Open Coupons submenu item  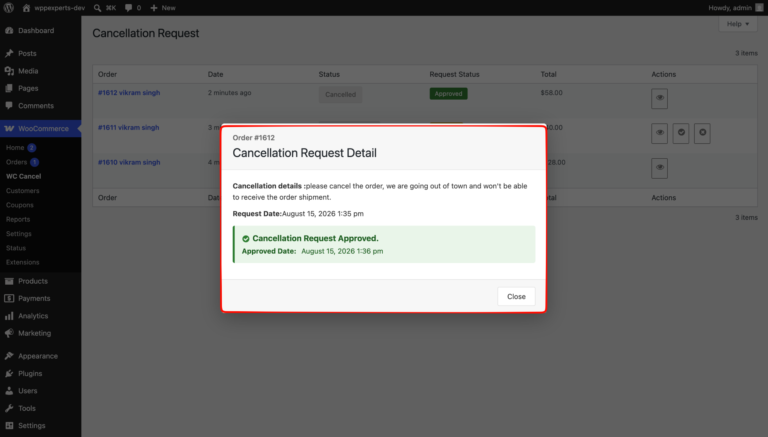pos(20,205)
